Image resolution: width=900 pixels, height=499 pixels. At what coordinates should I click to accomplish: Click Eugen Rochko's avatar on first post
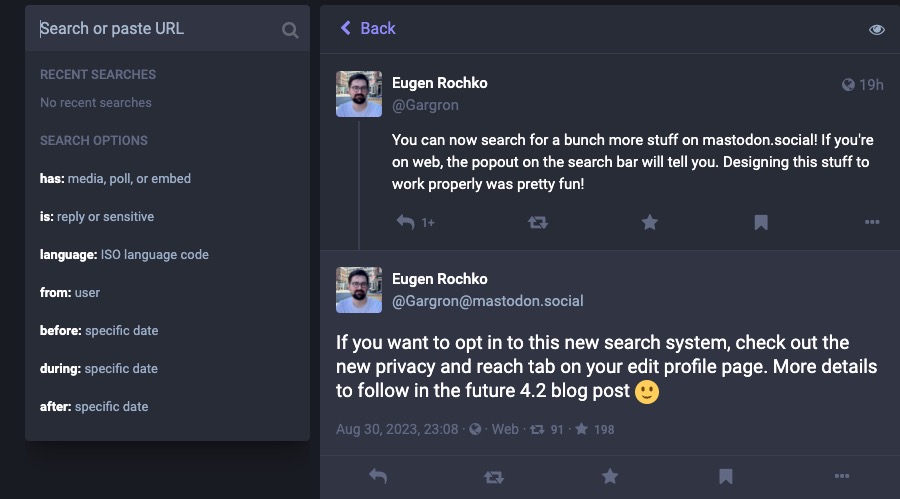pyautogui.click(x=359, y=94)
